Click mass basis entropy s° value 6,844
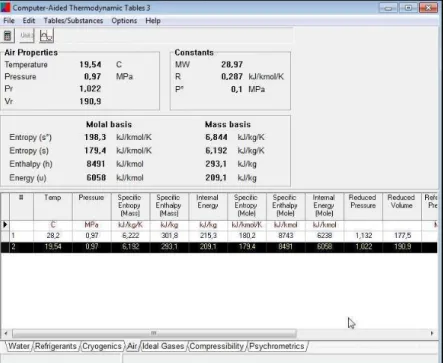 tap(216, 137)
